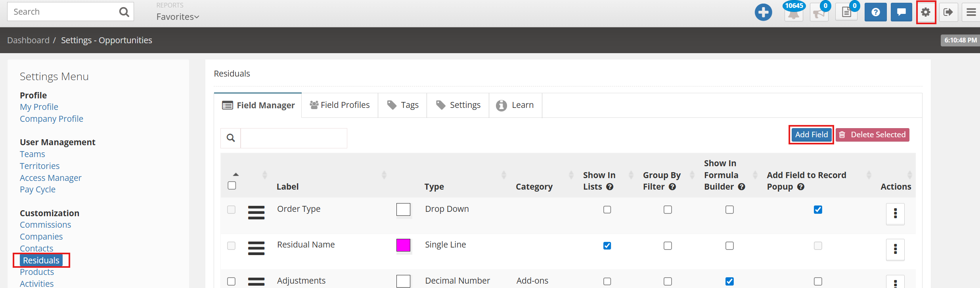Open the Tags tab

pos(403,105)
